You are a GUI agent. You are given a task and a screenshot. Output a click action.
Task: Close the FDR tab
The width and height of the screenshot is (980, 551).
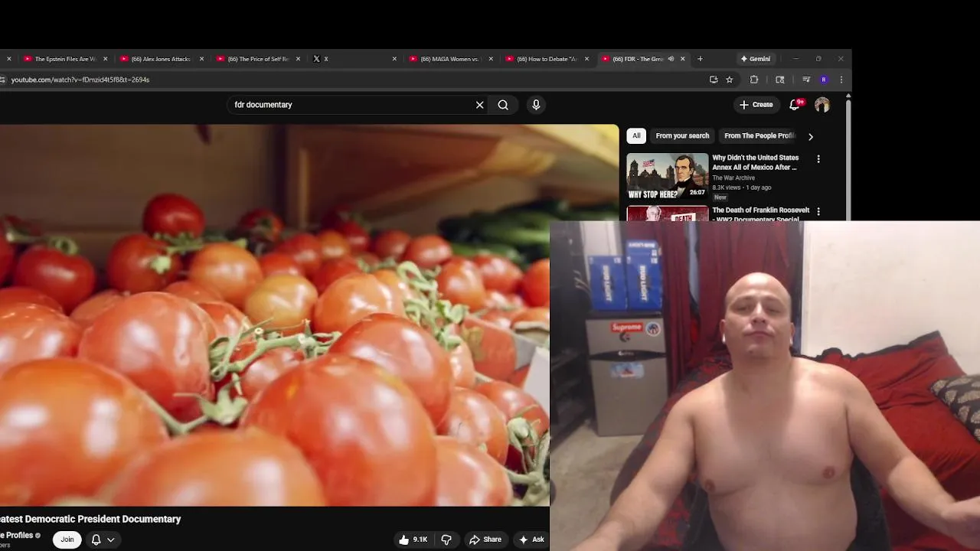pos(683,59)
